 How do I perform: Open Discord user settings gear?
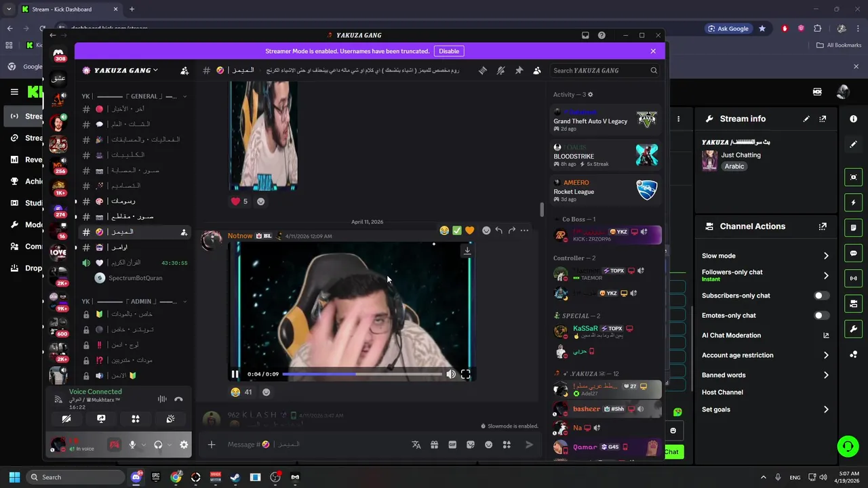(x=184, y=445)
